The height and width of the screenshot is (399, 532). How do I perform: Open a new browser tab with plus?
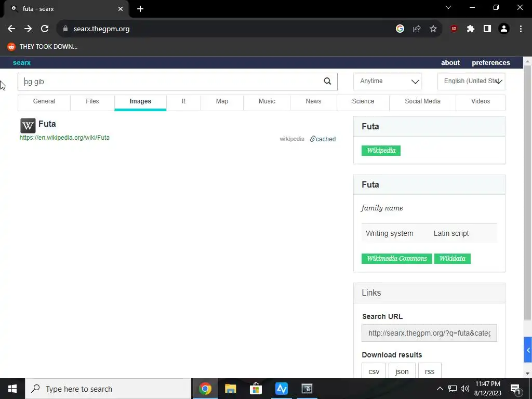click(x=140, y=9)
